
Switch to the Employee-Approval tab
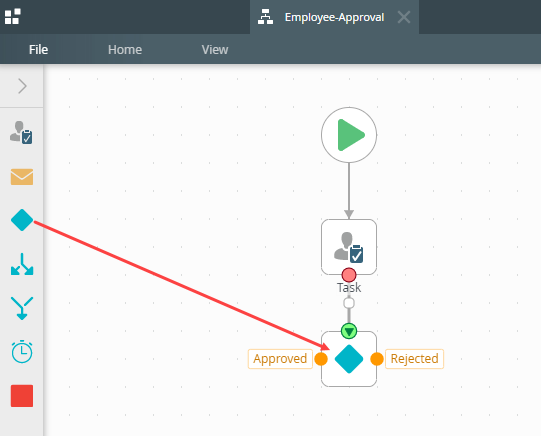(x=334, y=17)
